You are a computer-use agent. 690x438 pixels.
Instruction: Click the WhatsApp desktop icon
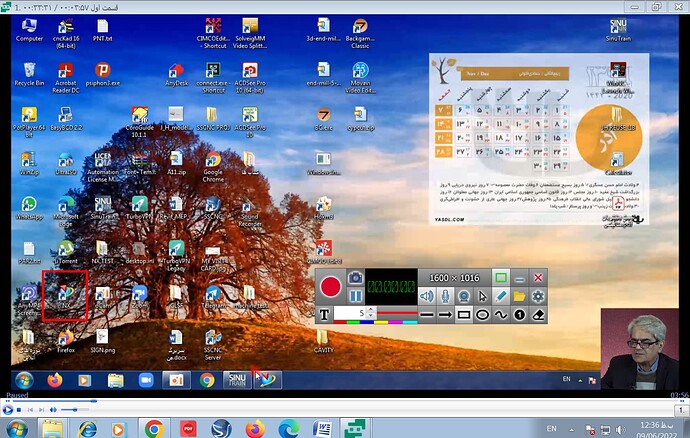click(x=29, y=208)
